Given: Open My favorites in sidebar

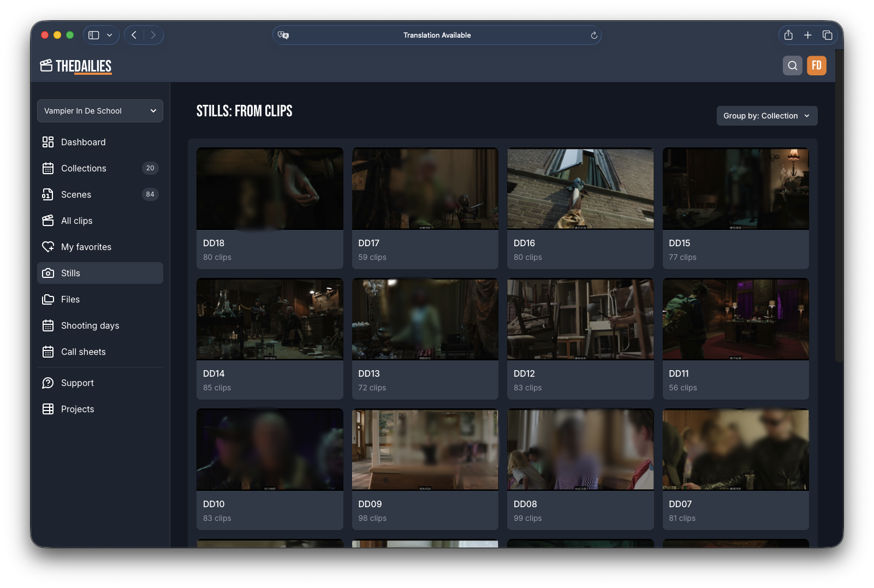Looking at the screenshot, I should point(100,247).
